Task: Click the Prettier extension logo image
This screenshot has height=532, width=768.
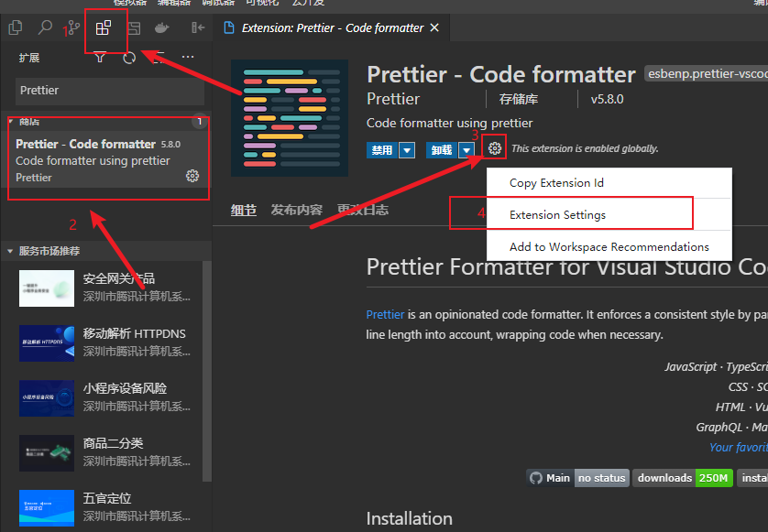Action: click(290, 118)
